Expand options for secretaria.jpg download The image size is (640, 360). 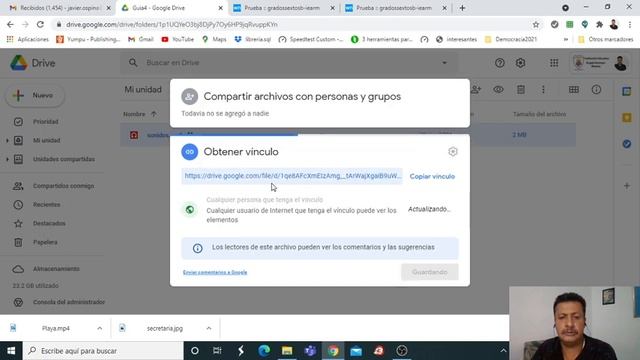click(x=209, y=328)
